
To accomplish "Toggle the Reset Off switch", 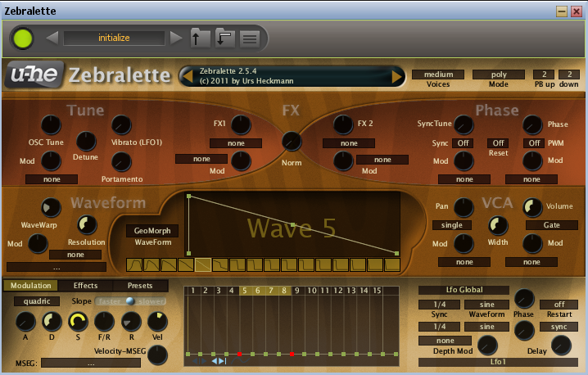I will click(x=498, y=143).
